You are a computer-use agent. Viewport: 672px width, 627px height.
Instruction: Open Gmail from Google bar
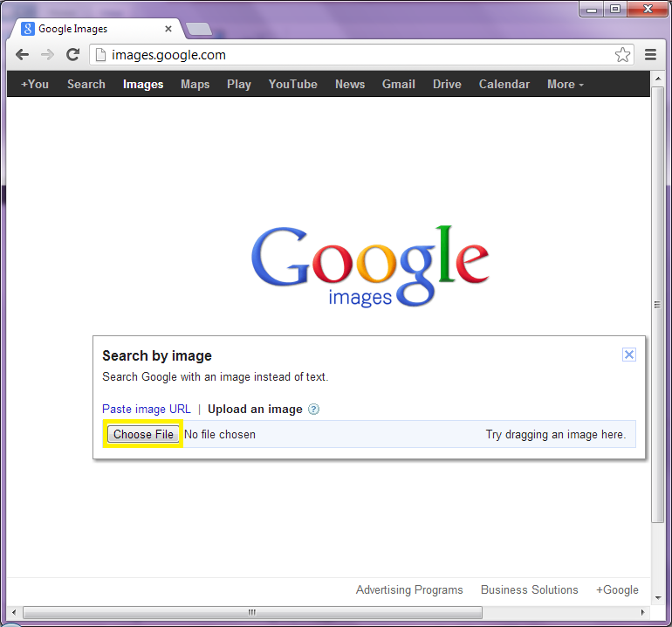click(x=399, y=84)
